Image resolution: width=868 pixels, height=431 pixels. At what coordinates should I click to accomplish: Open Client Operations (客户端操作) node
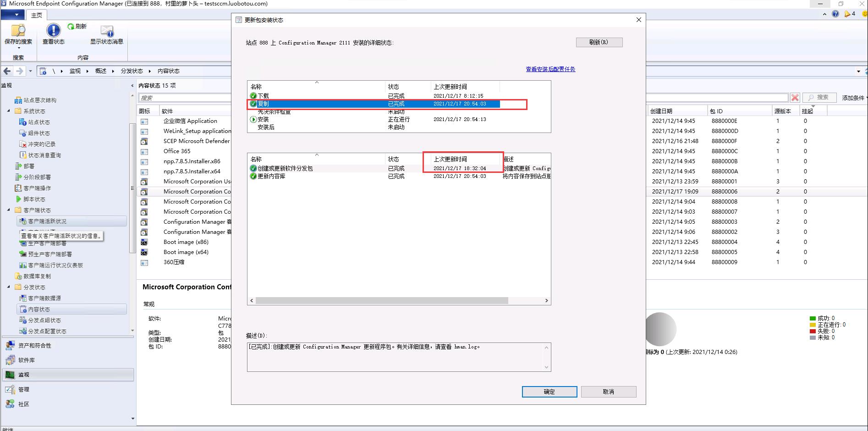33,188
